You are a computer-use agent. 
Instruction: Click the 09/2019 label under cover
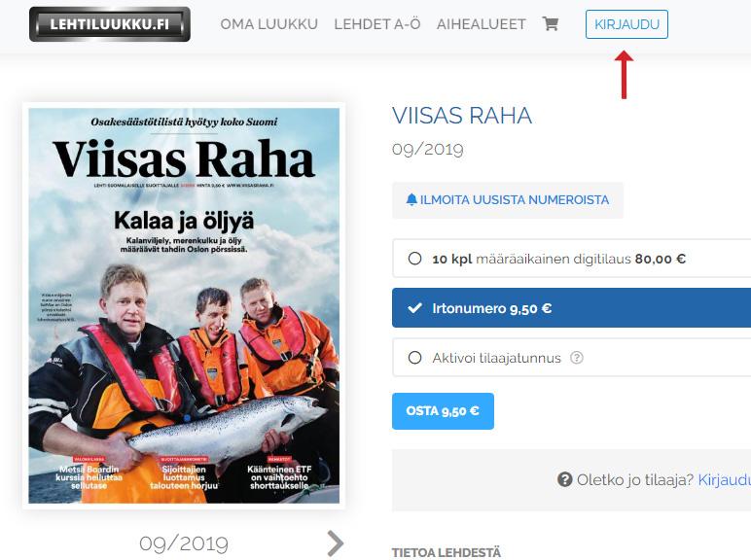[184, 543]
